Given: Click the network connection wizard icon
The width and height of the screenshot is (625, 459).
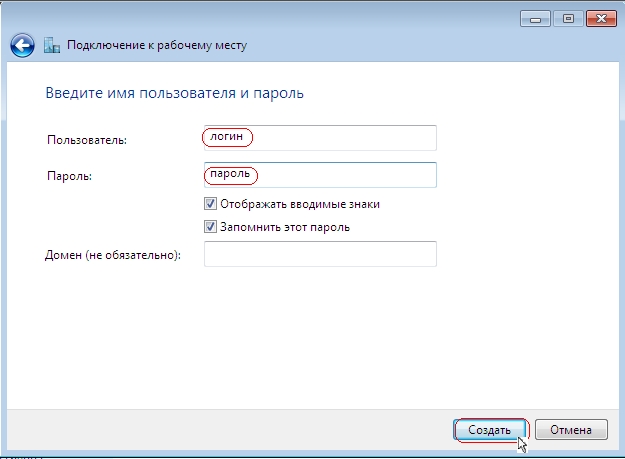Looking at the screenshot, I should coord(52,45).
